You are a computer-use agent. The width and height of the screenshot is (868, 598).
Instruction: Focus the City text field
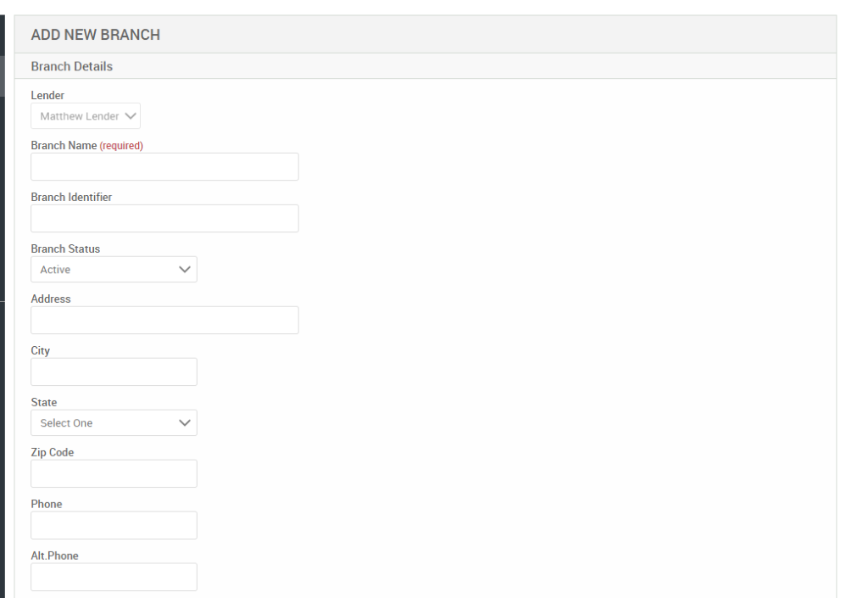114,372
